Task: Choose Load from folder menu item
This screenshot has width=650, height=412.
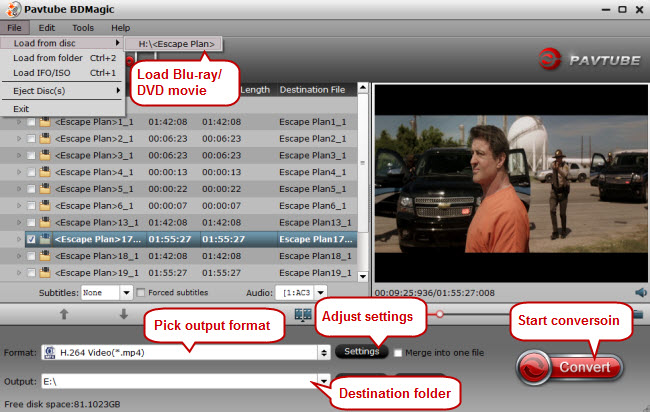Action: click(62, 58)
